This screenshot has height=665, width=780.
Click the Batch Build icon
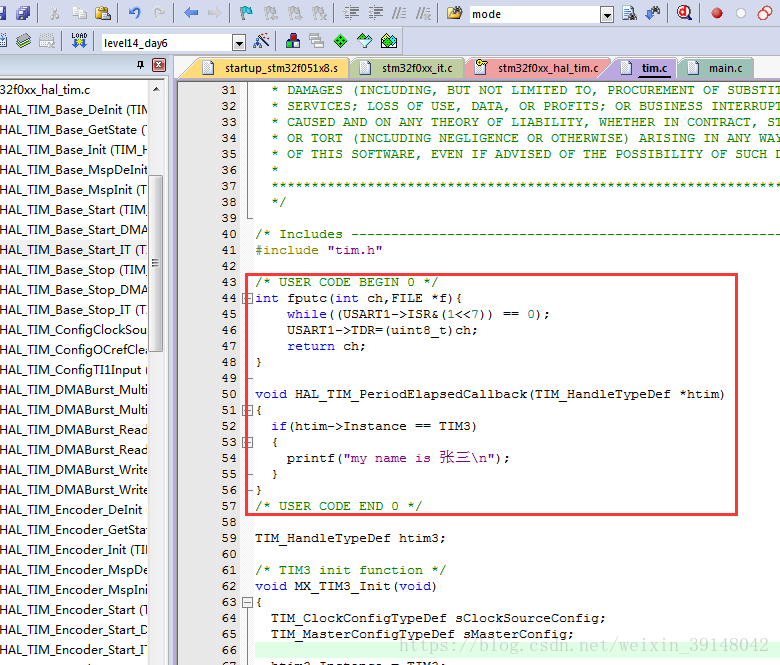click(23, 41)
